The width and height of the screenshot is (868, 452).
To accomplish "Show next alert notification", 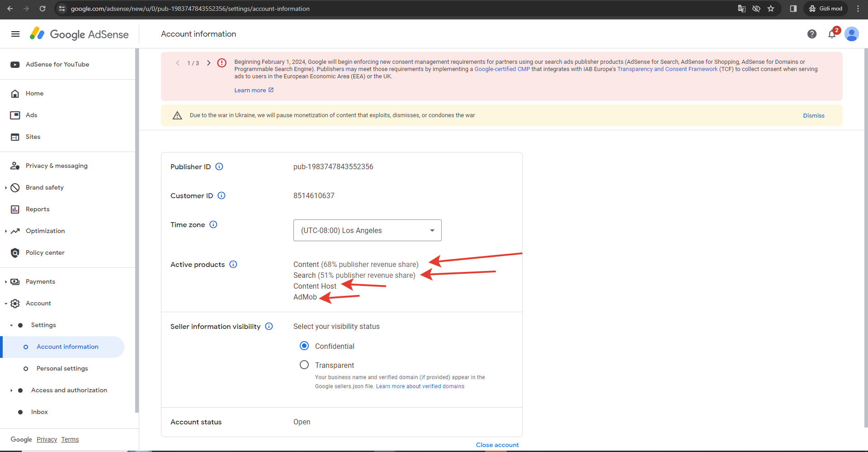I will pos(208,63).
